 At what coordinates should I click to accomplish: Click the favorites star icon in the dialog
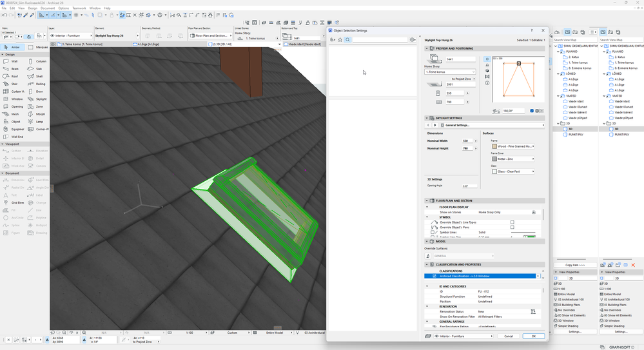pyautogui.click(x=340, y=40)
